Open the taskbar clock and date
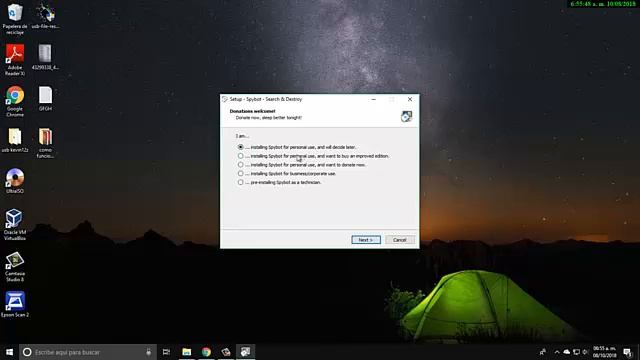This screenshot has height=360, width=640. click(x=604, y=352)
